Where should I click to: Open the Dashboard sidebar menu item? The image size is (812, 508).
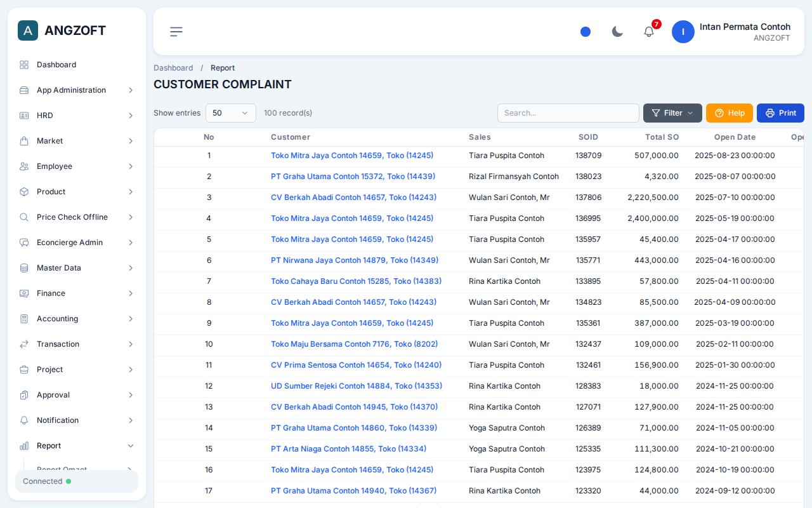pyautogui.click(x=77, y=65)
